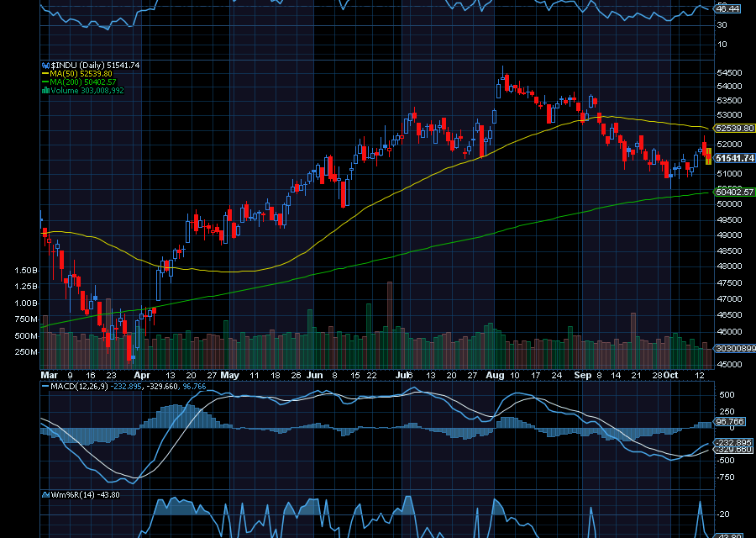The width and height of the screenshot is (756, 538).
Task: Select the green MA(200) legend line swatch
Action: click(x=46, y=82)
